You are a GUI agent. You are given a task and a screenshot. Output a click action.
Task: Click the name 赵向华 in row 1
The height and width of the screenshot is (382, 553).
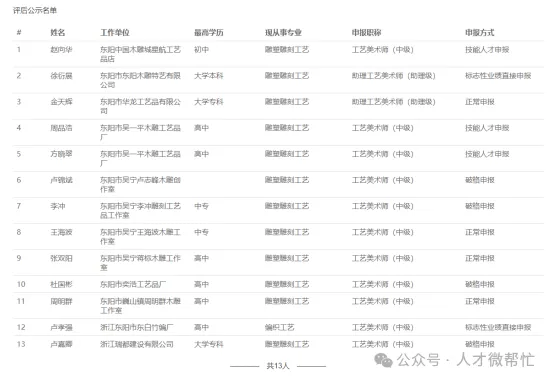[x=61, y=50]
